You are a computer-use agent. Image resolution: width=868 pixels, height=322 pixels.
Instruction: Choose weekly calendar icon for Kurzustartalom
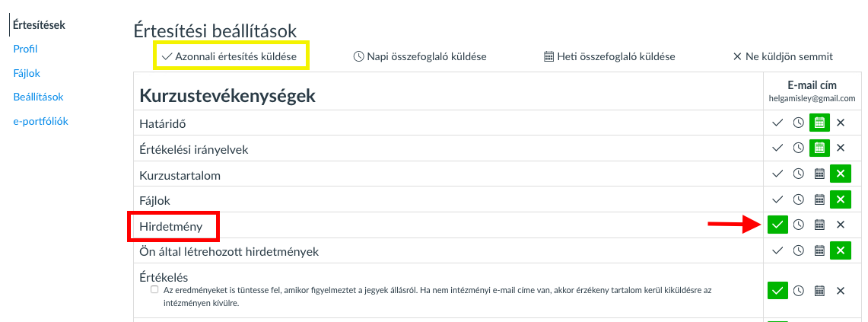pyautogui.click(x=820, y=174)
